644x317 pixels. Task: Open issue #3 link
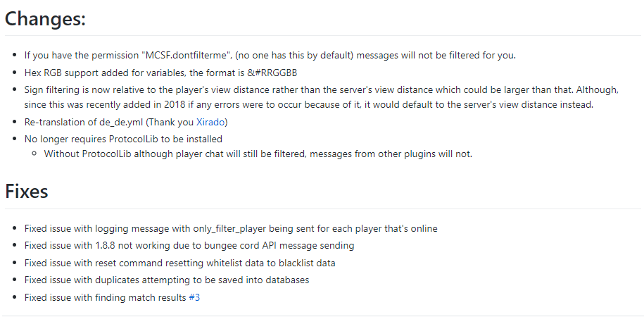[x=194, y=298]
